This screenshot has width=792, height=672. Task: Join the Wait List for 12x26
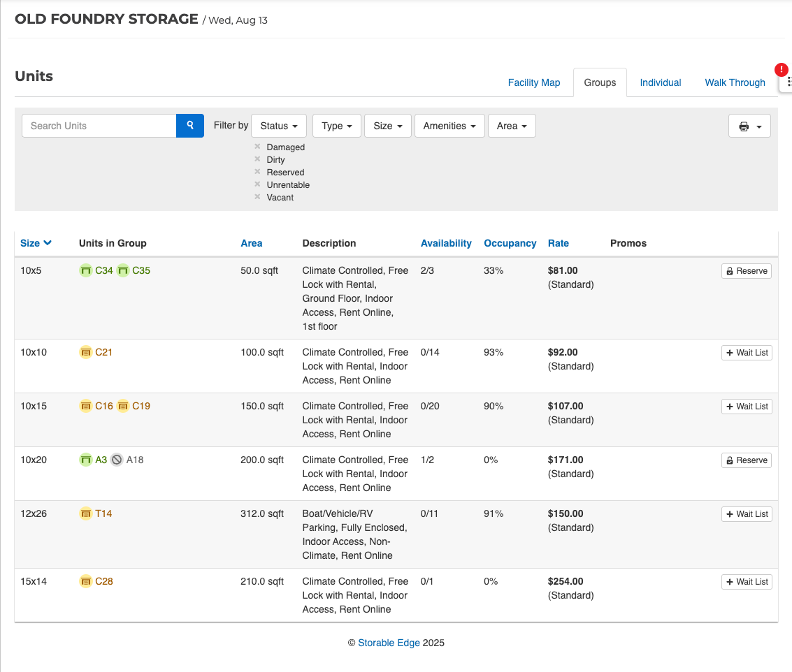point(747,514)
